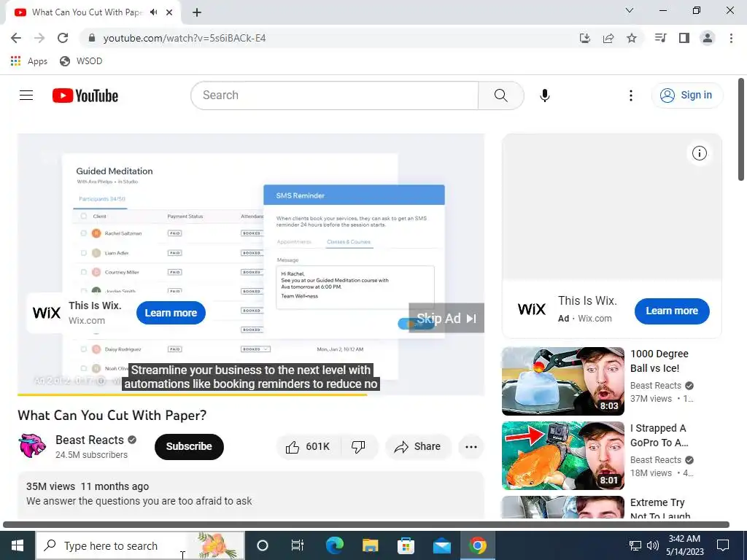Image resolution: width=747 pixels, height=560 pixels.
Task: Go to YouTube home via the logo
Action: (85, 96)
